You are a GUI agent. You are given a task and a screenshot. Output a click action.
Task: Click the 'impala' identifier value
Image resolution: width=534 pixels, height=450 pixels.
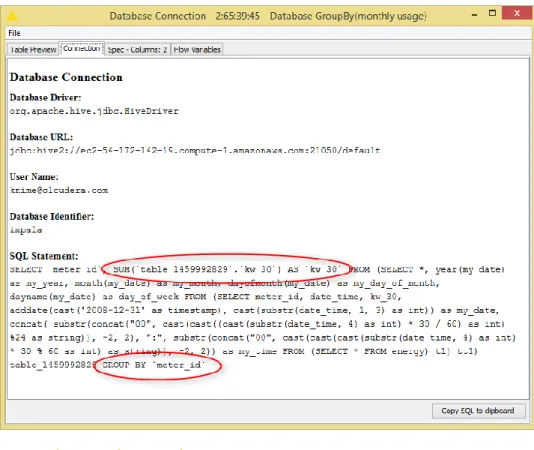[x=26, y=230]
